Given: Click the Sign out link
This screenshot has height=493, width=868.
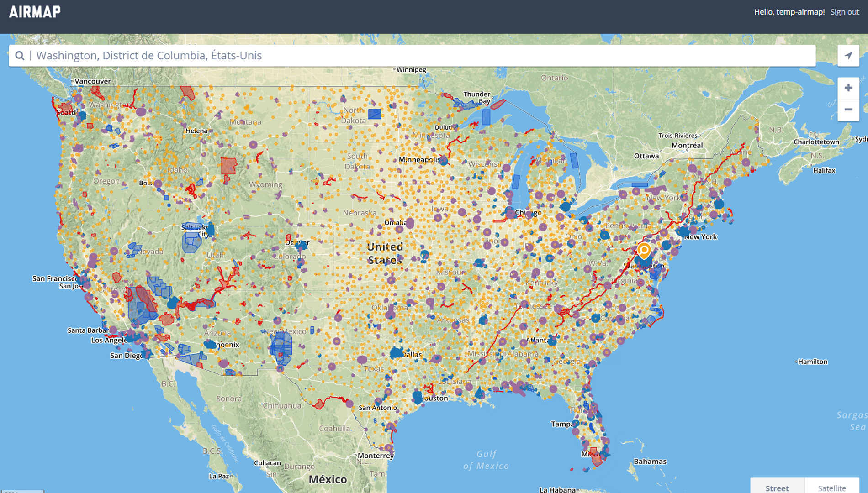Looking at the screenshot, I should (x=845, y=12).
